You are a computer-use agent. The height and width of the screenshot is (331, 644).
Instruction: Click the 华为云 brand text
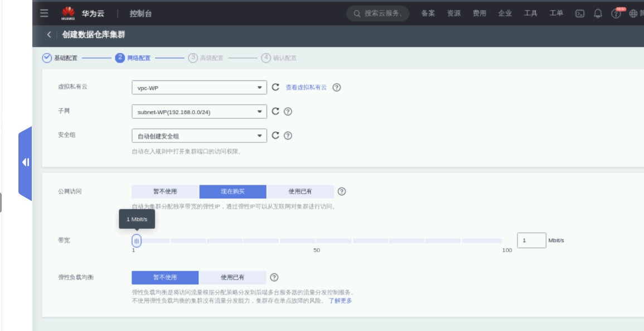click(x=93, y=13)
